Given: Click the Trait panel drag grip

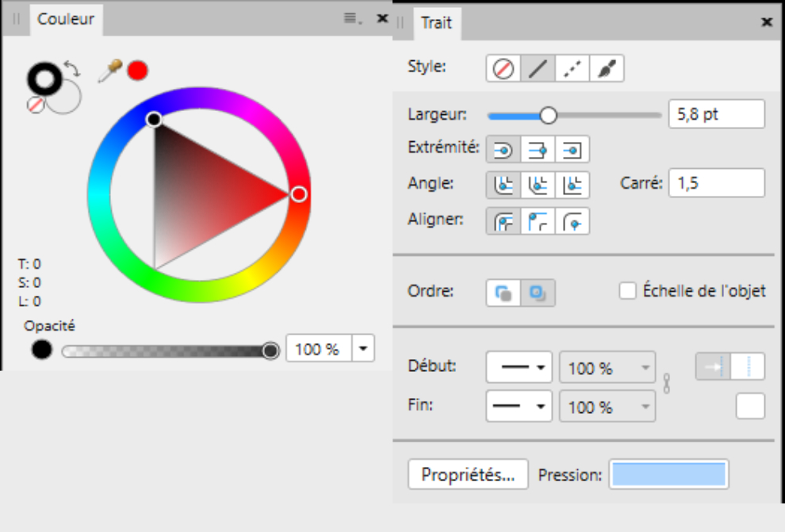Looking at the screenshot, I should (x=400, y=22).
